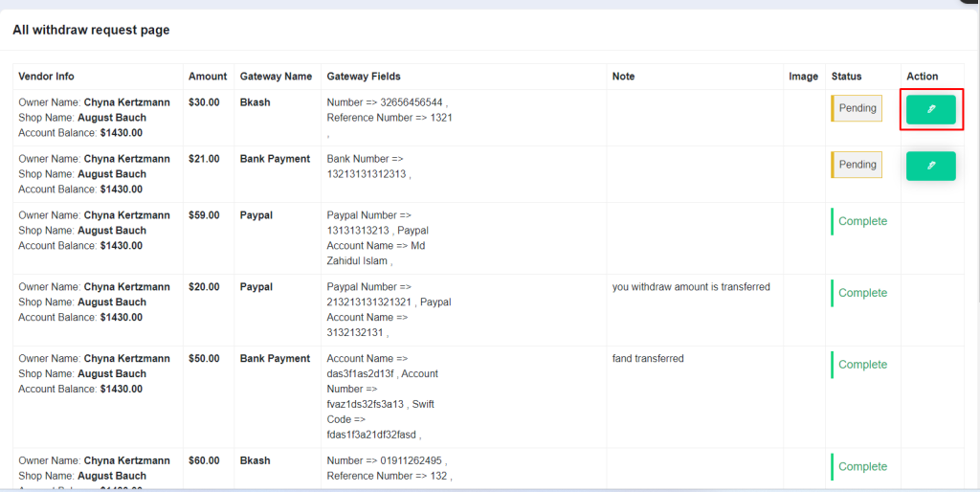Click Bank Payment gateway in $50.00 row
This screenshot has width=980, height=492.
point(275,358)
